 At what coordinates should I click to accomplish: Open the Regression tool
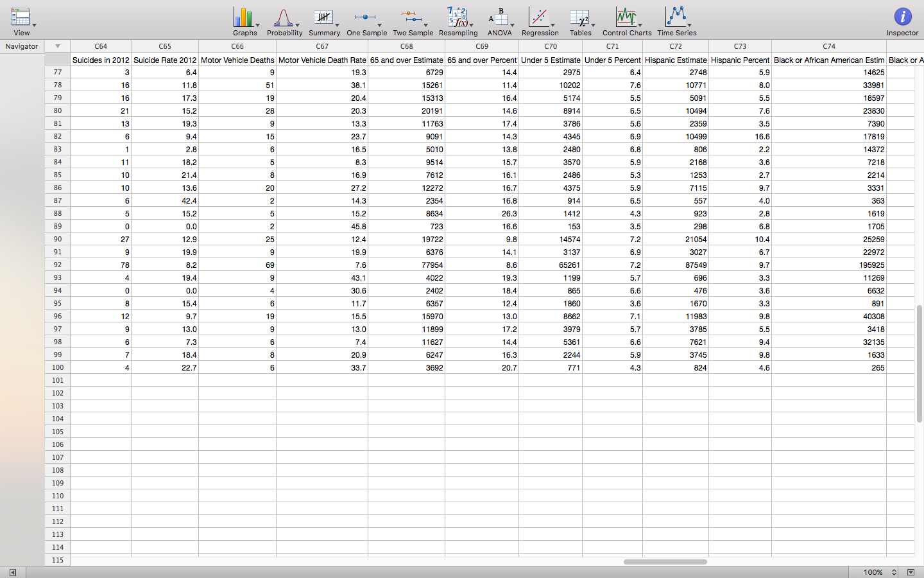click(540, 21)
